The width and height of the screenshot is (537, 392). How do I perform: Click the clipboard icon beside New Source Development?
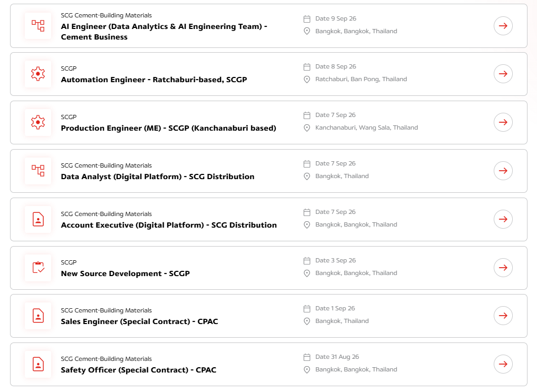pos(38,268)
